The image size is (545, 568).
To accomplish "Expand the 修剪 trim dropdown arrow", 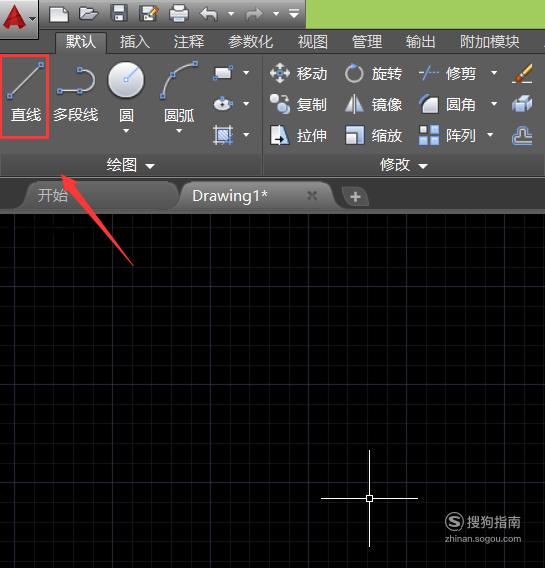I will (x=494, y=73).
